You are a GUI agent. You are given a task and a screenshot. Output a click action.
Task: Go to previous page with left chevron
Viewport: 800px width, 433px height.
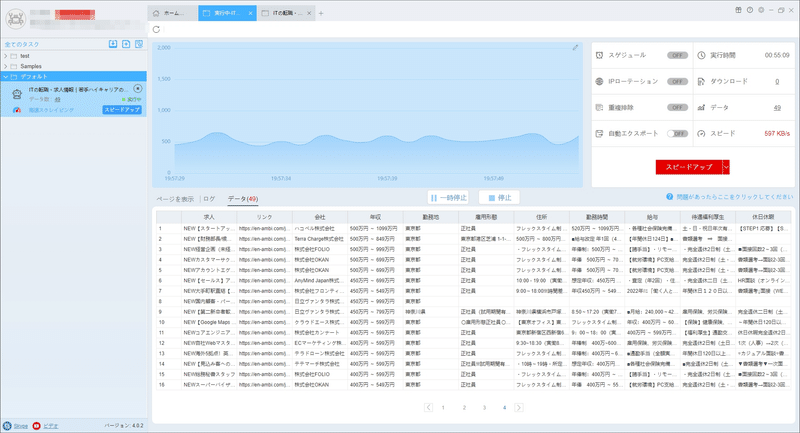[428, 407]
